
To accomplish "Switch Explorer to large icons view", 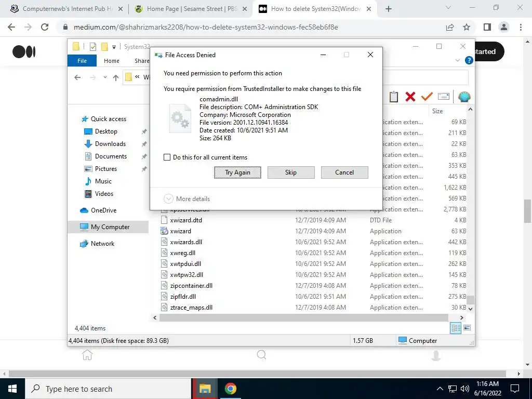I will 467,328.
